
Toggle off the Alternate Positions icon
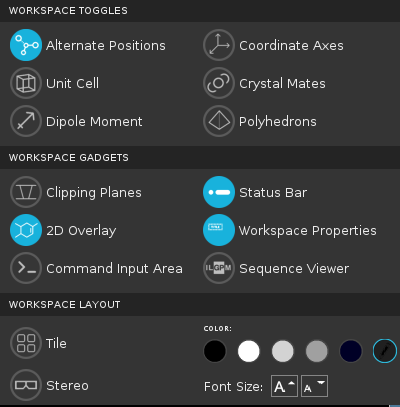click(x=26, y=45)
